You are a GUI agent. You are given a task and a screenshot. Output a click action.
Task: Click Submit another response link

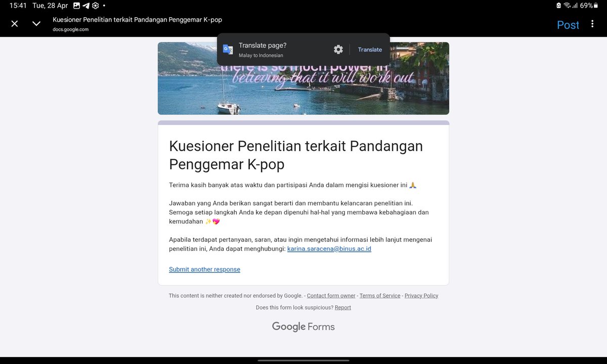coord(204,269)
